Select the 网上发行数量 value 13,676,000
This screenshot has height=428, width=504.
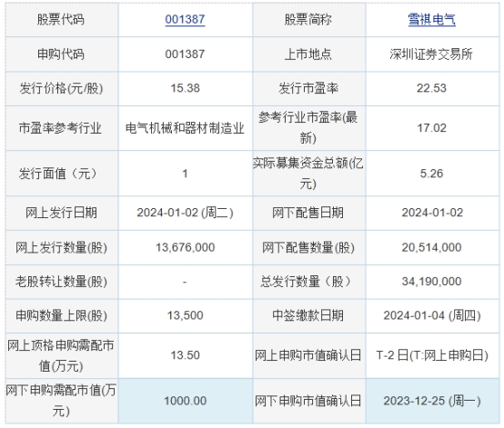185,247
